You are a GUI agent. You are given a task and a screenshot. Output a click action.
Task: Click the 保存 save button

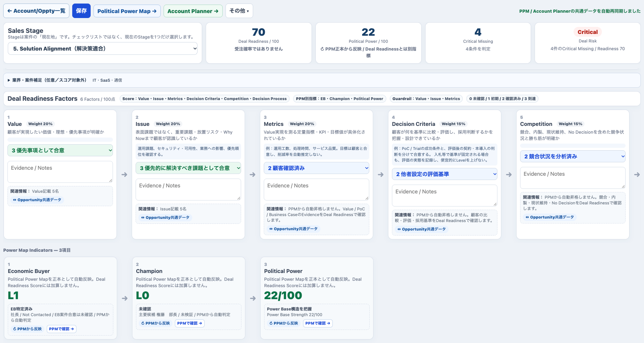pyautogui.click(x=81, y=11)
